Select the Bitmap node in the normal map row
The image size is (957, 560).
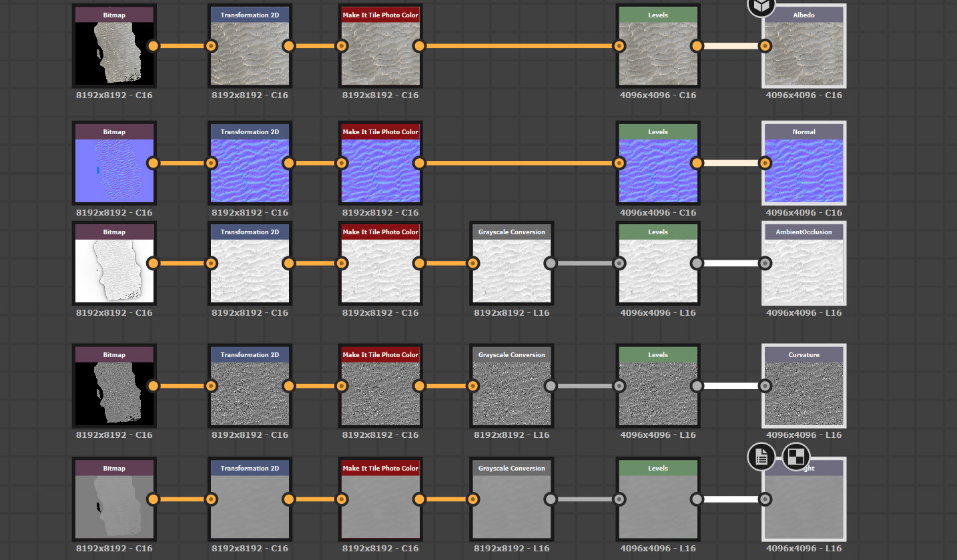coord(114,170)
